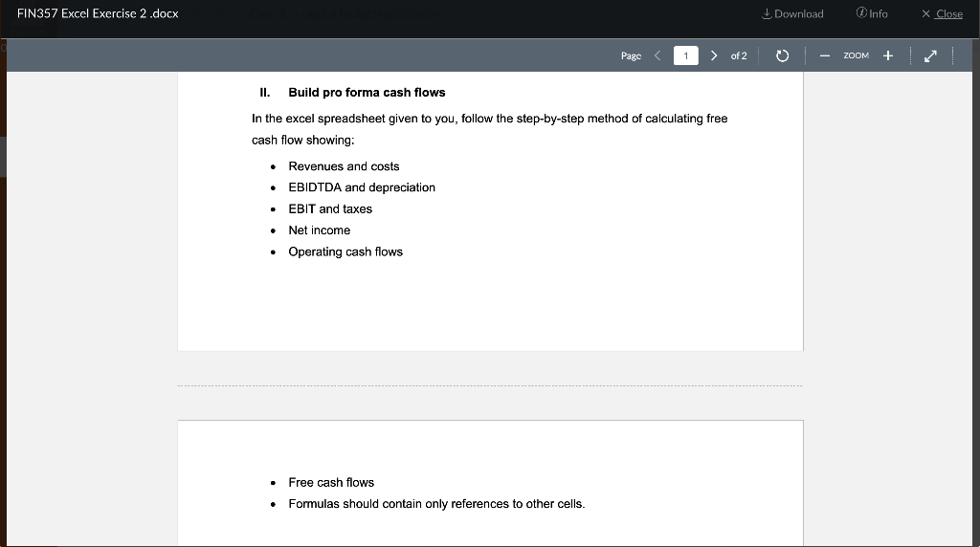Go to next page arrow
This screenshot has height=547, width=980.
tap(714, 55)
